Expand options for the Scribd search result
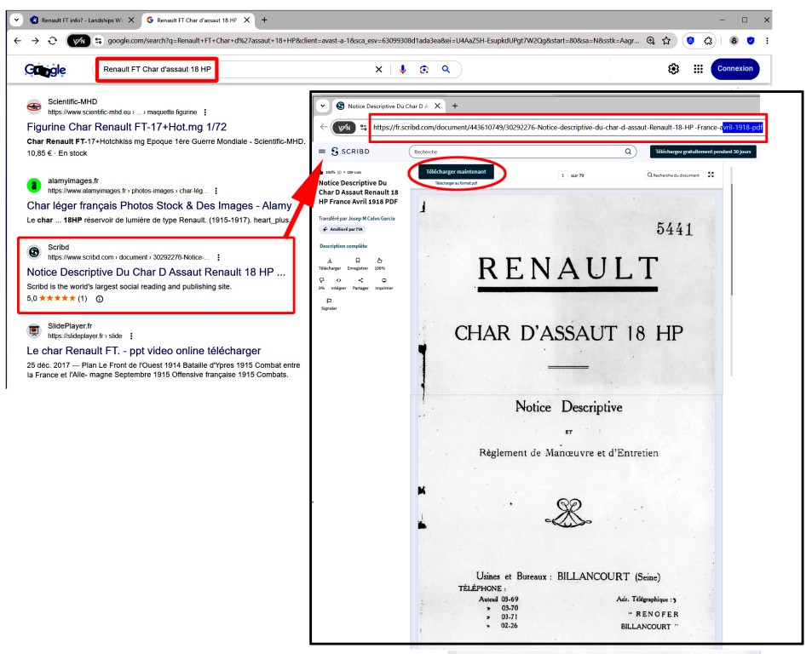The width and height of the screenshot is (812, 654). pos(218,257)
